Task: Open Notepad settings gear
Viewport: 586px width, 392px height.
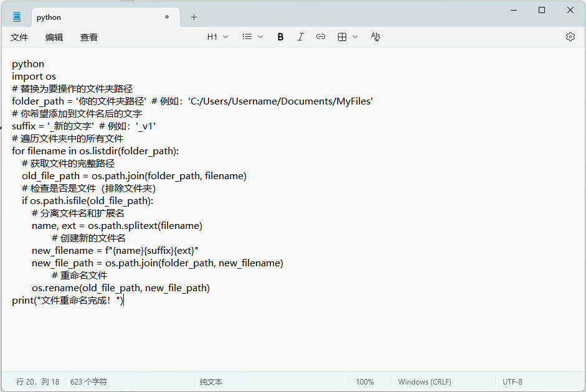Action: click(570, 37)
